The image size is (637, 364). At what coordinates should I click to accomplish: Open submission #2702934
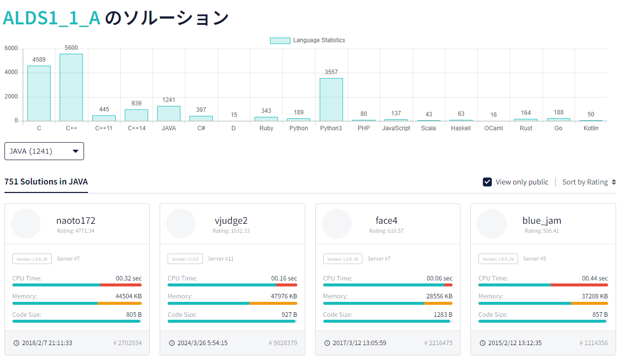pos(127,343)
